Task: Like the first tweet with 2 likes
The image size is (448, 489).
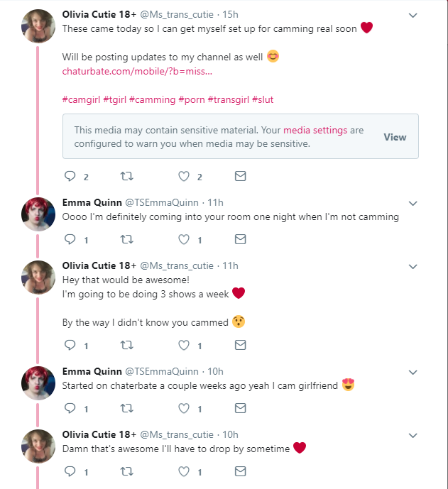Action: tap(184, 176)
